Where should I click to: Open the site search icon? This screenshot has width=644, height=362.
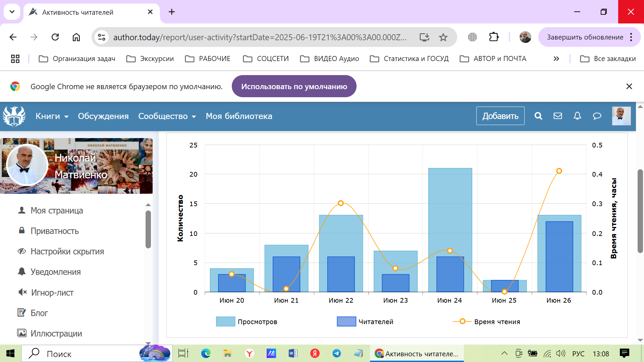[538, 116]
